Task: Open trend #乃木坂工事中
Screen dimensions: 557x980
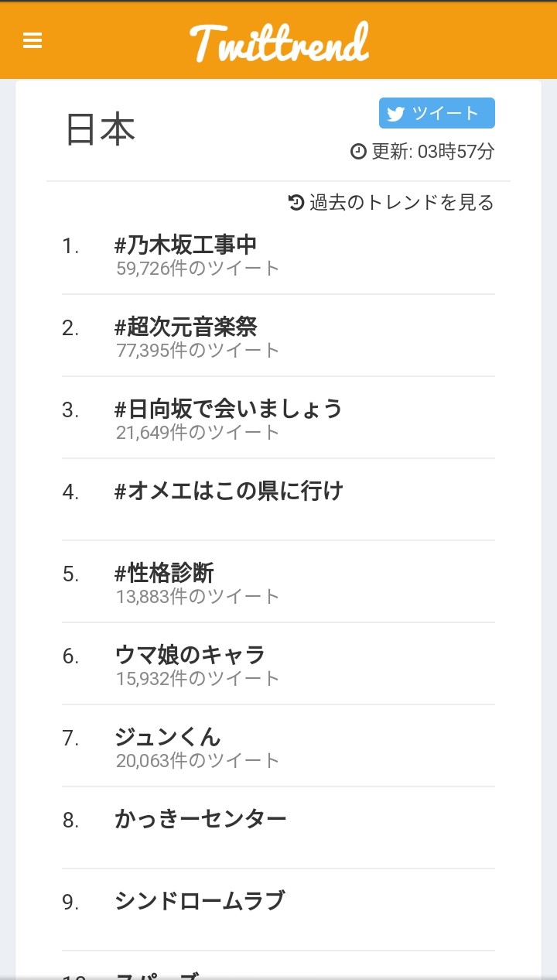Action: 186,245
